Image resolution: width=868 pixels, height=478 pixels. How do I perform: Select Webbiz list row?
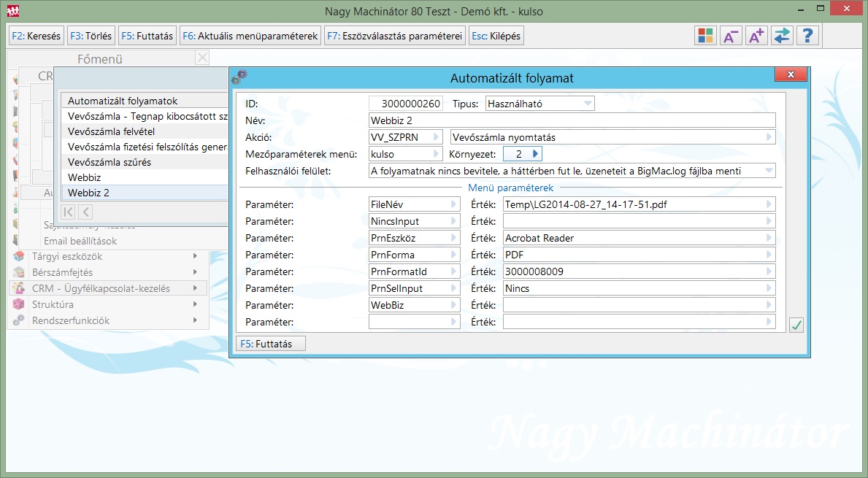(145, 177)
